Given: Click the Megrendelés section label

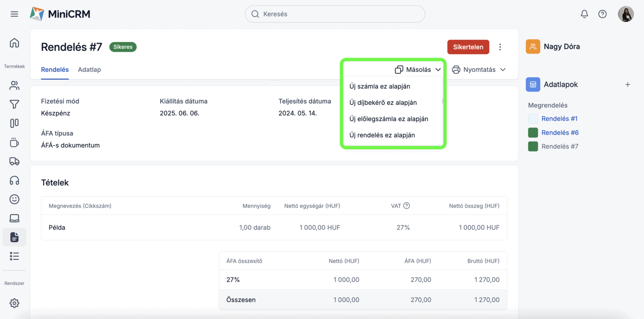Looking at the screenshot, I should pos(548,105).
